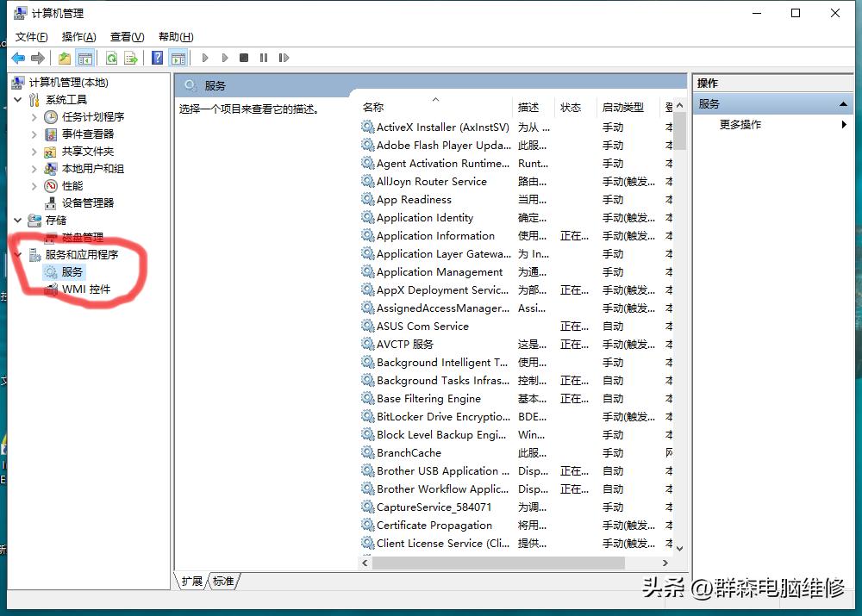Click the start service toolbar icon

(x=205, y=58)
